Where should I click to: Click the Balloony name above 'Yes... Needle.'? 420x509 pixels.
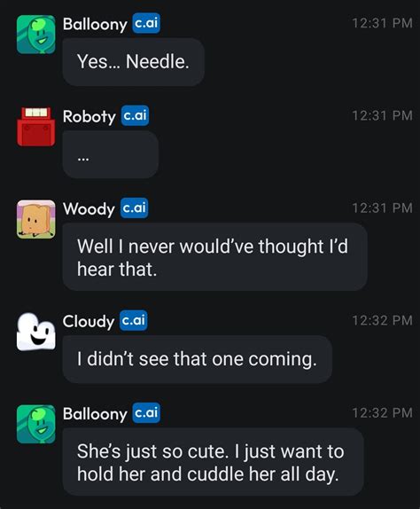point(95,24)
